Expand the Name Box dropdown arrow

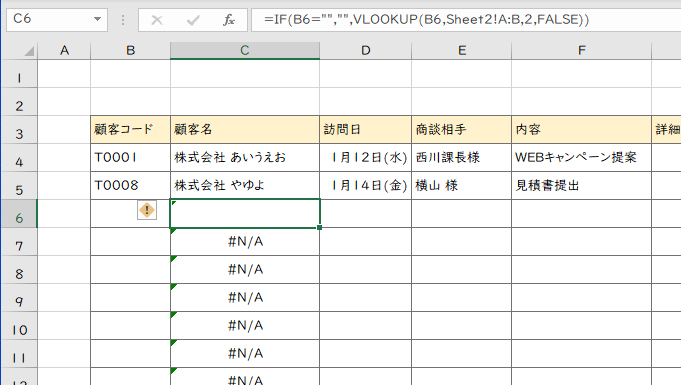[x=97, y=19]
